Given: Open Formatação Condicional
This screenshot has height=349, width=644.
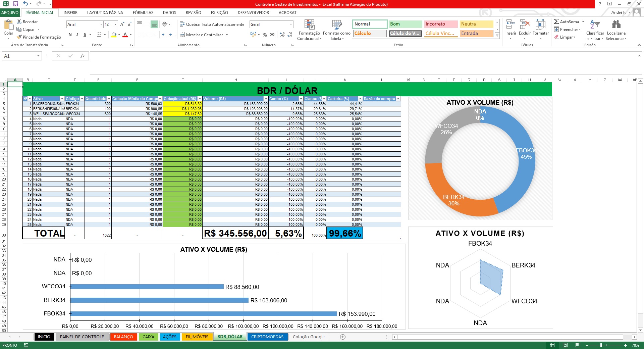Looking at the screenshot, I should 309,30.
